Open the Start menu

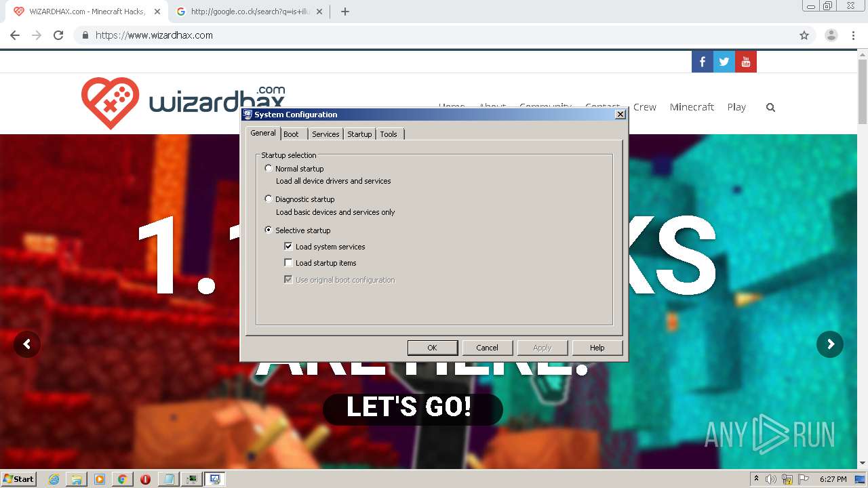tap(18, 479)
